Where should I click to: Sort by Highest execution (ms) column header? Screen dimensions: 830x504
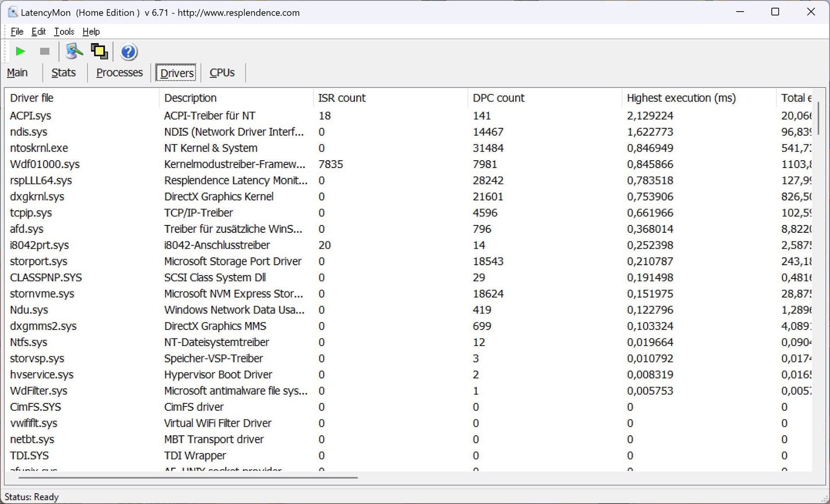[x=681, y=98]
